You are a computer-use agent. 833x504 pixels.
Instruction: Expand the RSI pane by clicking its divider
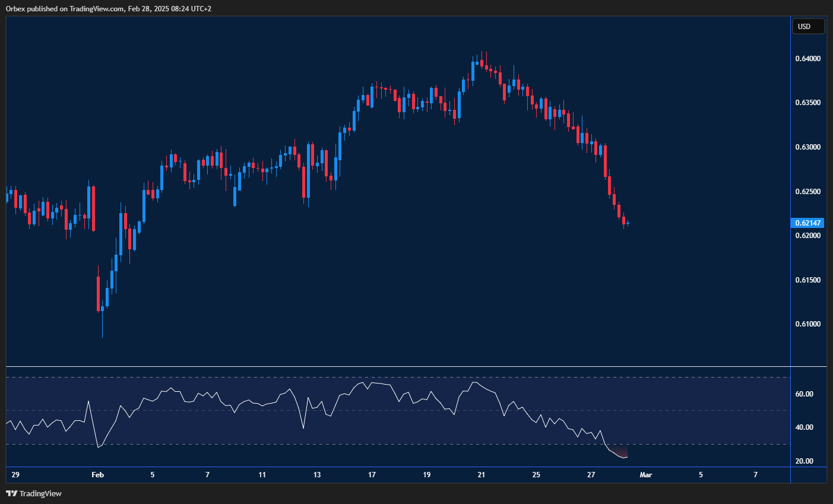click(392, 367)
